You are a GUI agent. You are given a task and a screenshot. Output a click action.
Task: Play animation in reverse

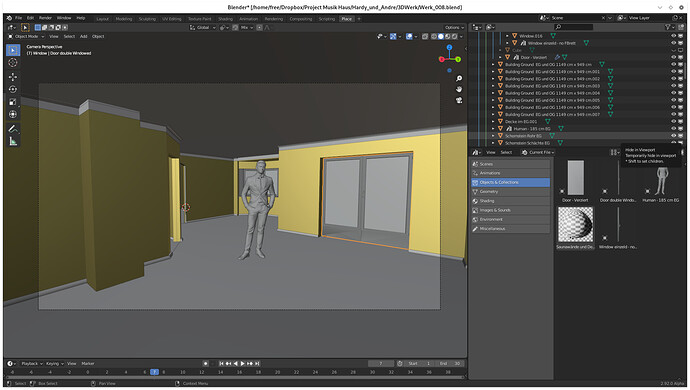pos(235,364)
